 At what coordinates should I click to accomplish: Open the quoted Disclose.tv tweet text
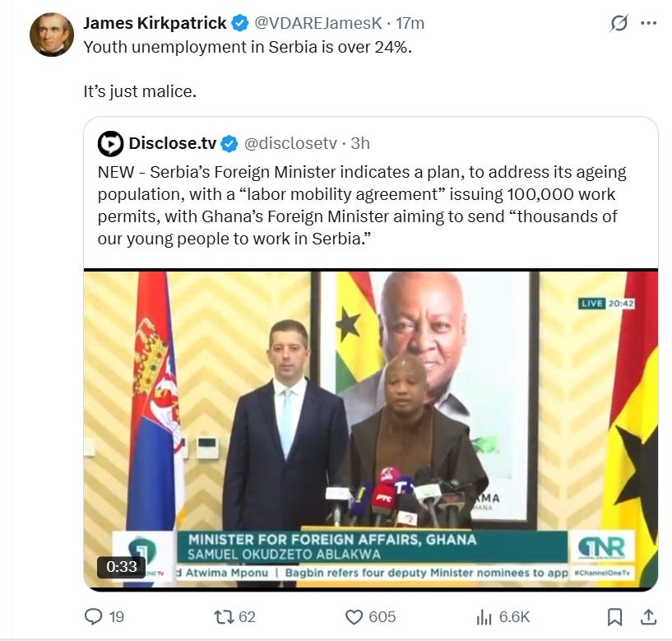[362, 206]
